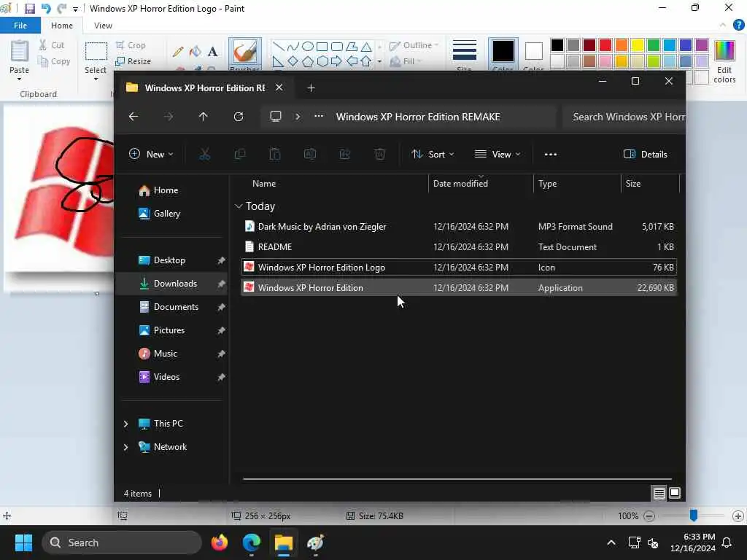Unpin Desktop from Quick access sidebar
Image resolution: width=747 pixels, height=560 pixels.
(x=221, y=260)
